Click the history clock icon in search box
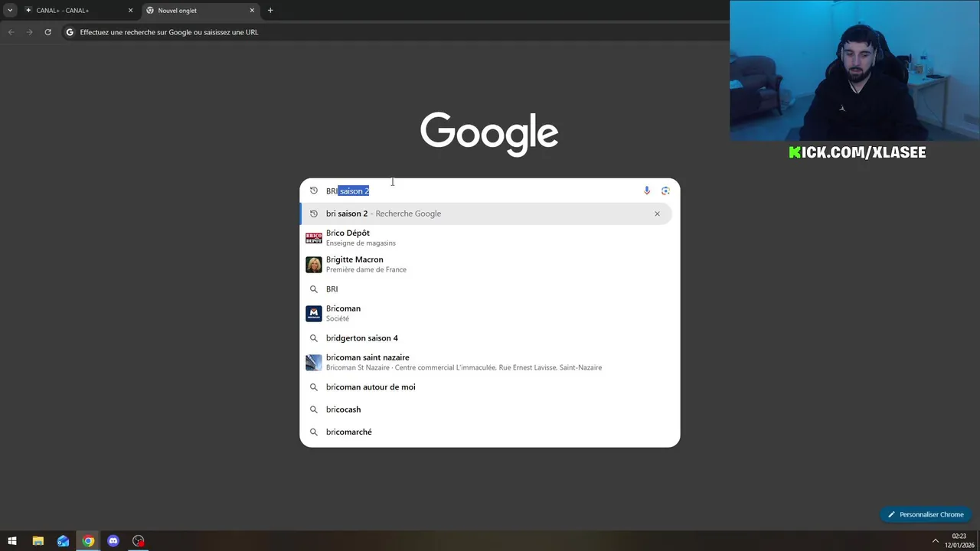980x551 pixels. pyautogui.click(x=313, y=191)
